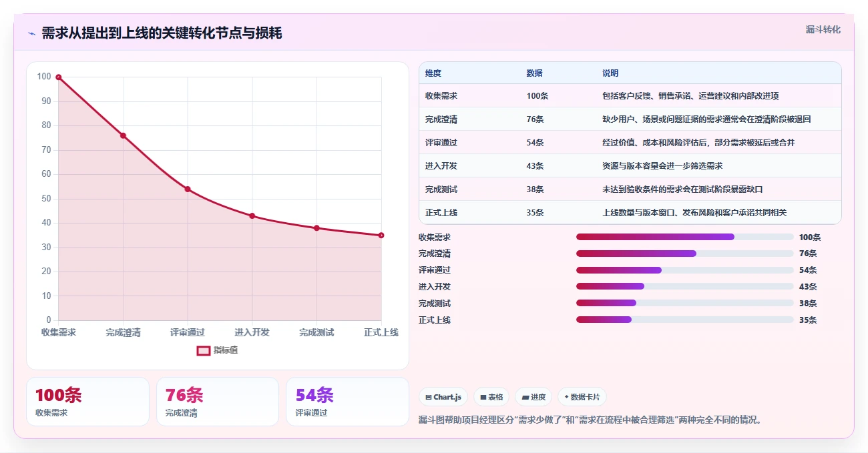Click the page title 需求从提出到上线的关键转化节点与损耗

coord(162,33)
